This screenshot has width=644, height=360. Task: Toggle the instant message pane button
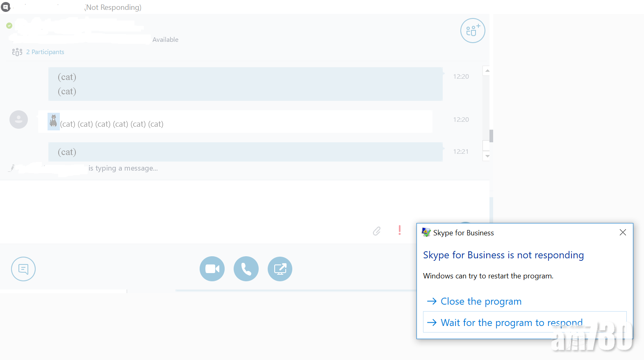tap(23, 269)
